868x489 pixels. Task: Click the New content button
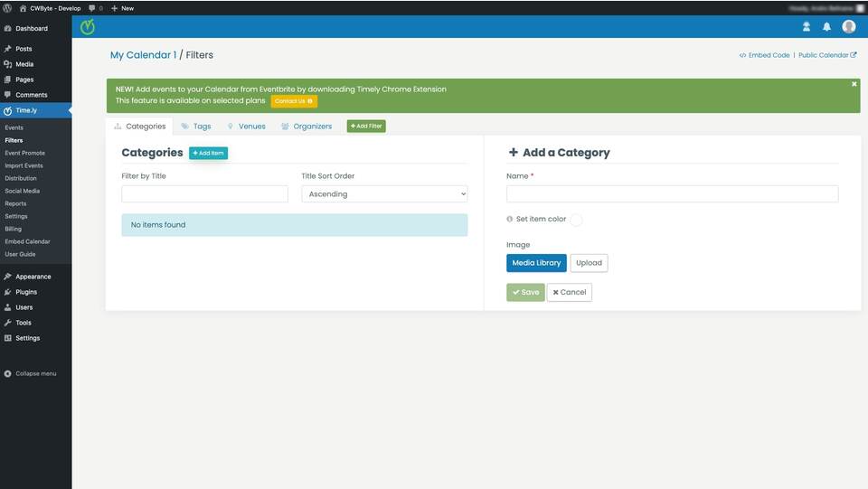[122, 8]
